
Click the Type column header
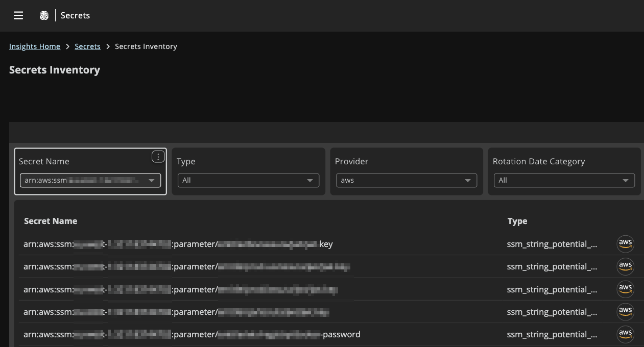click(x=517, y=221)
